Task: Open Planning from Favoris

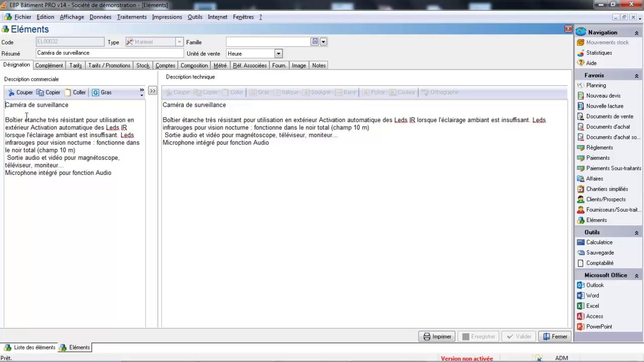Action: coord(591,85)
